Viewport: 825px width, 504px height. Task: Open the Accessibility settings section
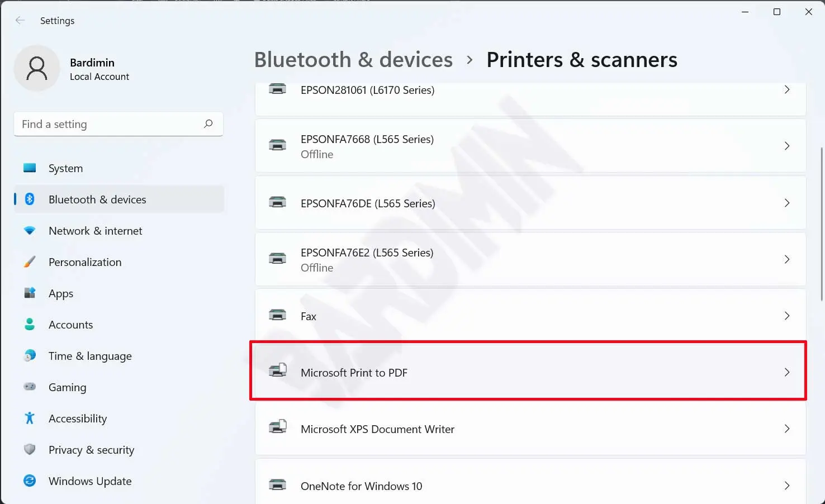78,419
